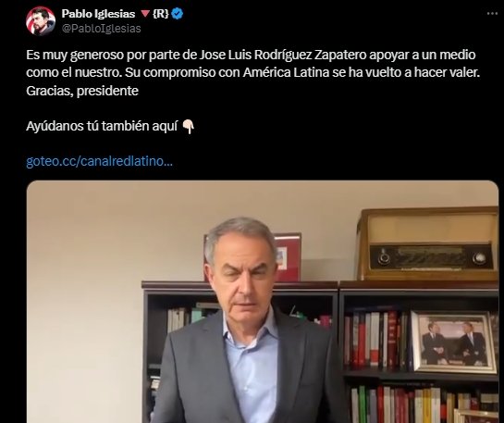The height and width of the screenshot is (423, 504).
Task: Click the red triangle emoji by the name
Action: coord(145,14)
